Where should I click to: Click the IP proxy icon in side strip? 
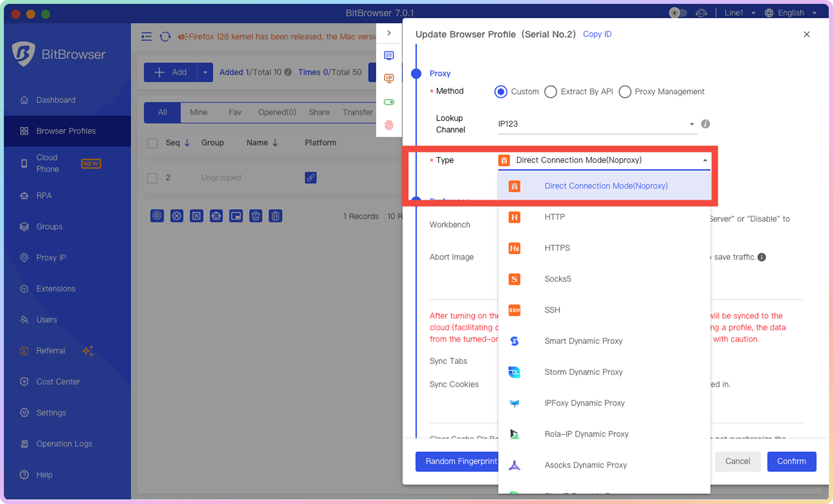389,78
